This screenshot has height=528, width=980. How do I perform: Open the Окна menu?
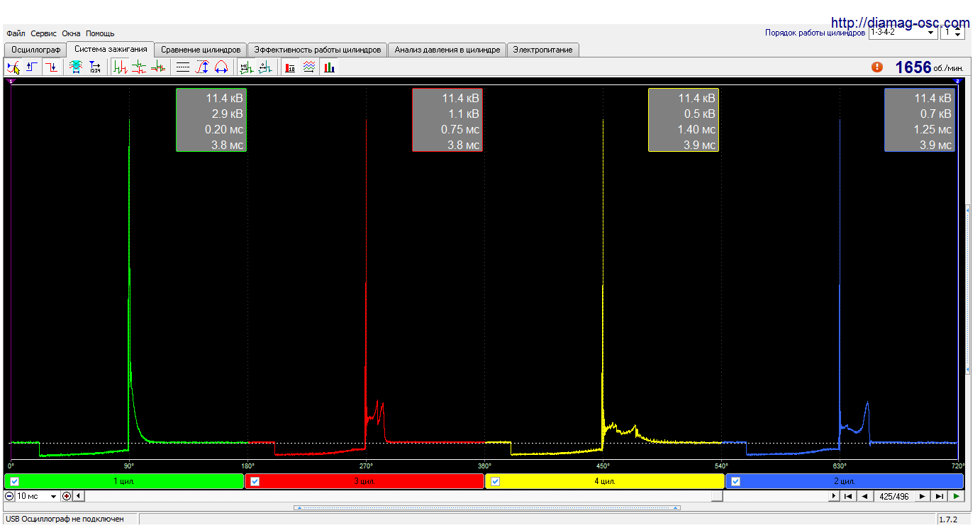coord(71,33)
